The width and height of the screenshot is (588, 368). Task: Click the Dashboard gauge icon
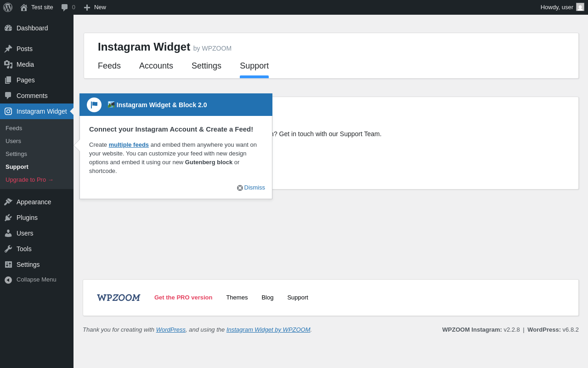click(x=8, y=28)
